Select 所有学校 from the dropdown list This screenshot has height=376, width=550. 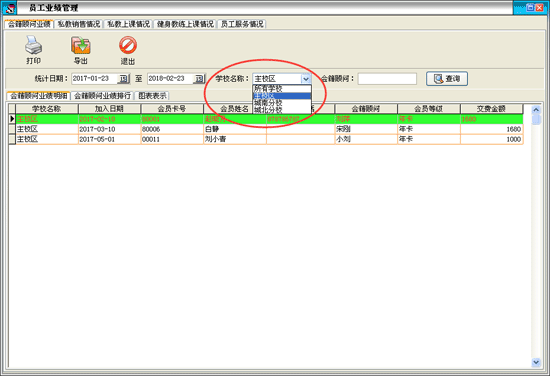click(x=282, y=88)
